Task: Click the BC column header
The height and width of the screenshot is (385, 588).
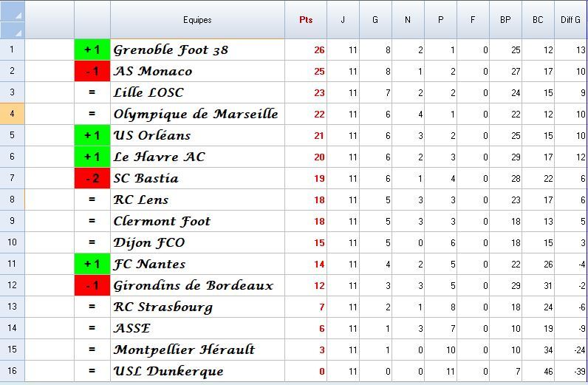Action: point(538,20)
